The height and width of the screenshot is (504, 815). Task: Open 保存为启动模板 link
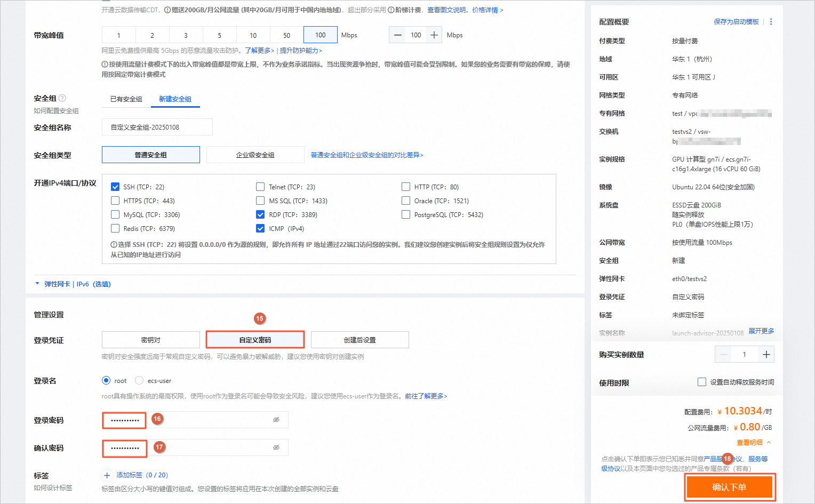coord(736,22)
